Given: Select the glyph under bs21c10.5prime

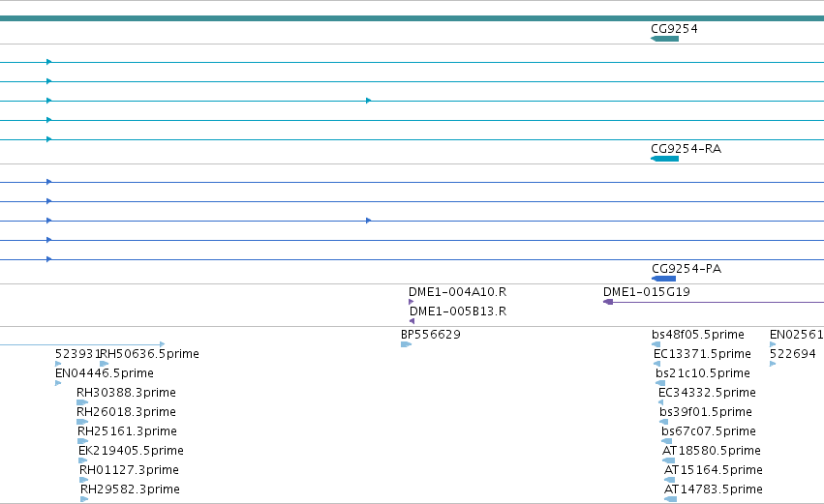Looking at the screenshot, I should pos(660,383).
